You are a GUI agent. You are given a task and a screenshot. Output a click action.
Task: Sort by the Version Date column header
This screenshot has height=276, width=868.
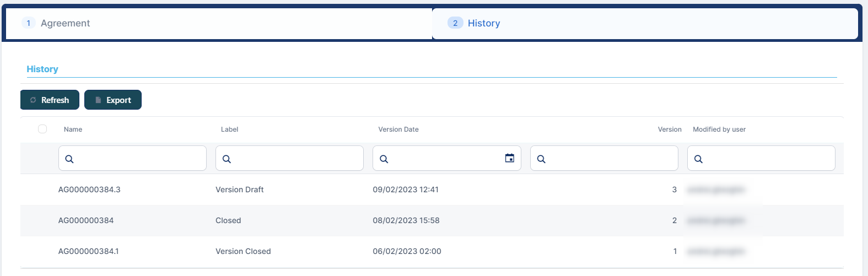pos(398,129)
